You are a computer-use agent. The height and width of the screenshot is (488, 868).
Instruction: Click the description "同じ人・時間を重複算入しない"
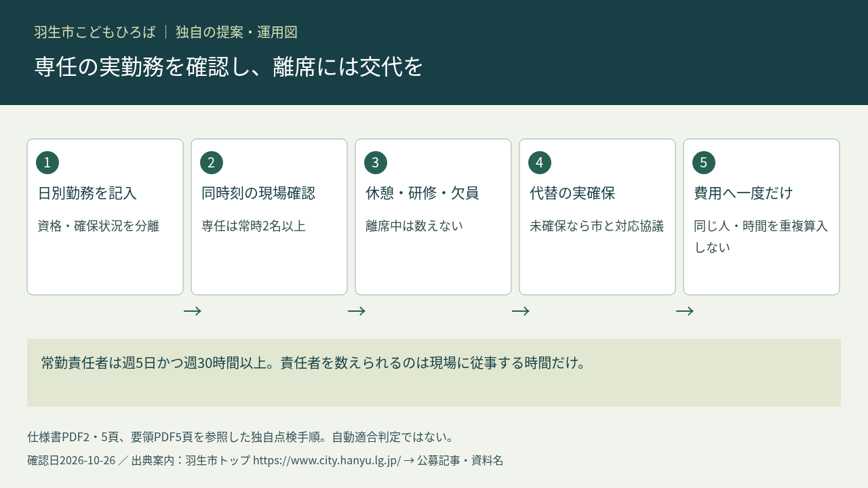pyautogui.click(x=761, y=237)
